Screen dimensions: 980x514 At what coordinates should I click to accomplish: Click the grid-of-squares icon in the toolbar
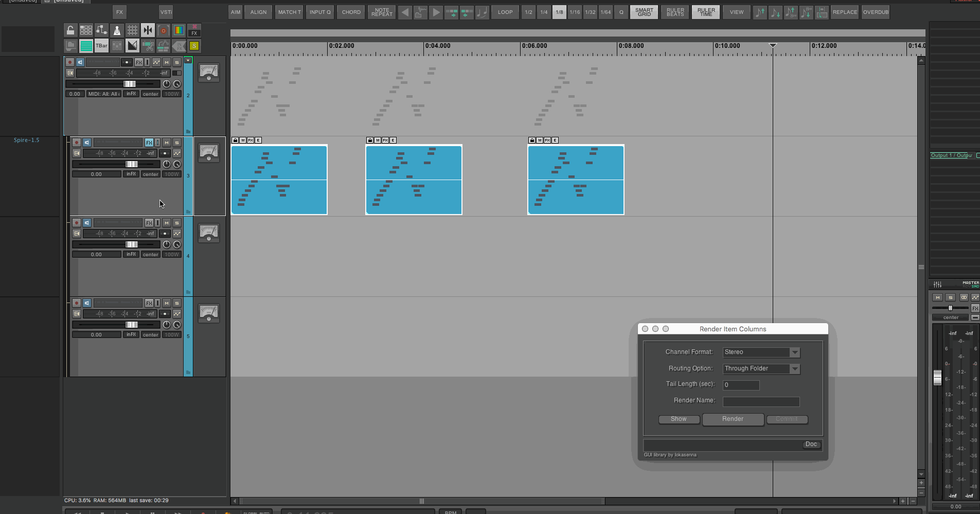click(86, 30)
